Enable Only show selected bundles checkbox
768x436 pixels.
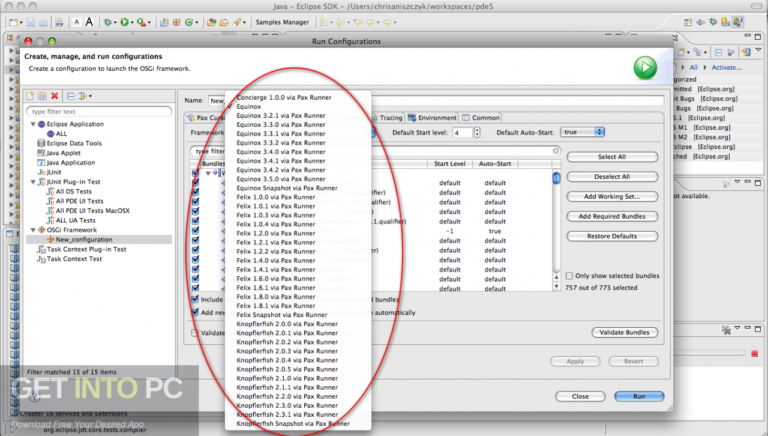[x=570, y=275]
